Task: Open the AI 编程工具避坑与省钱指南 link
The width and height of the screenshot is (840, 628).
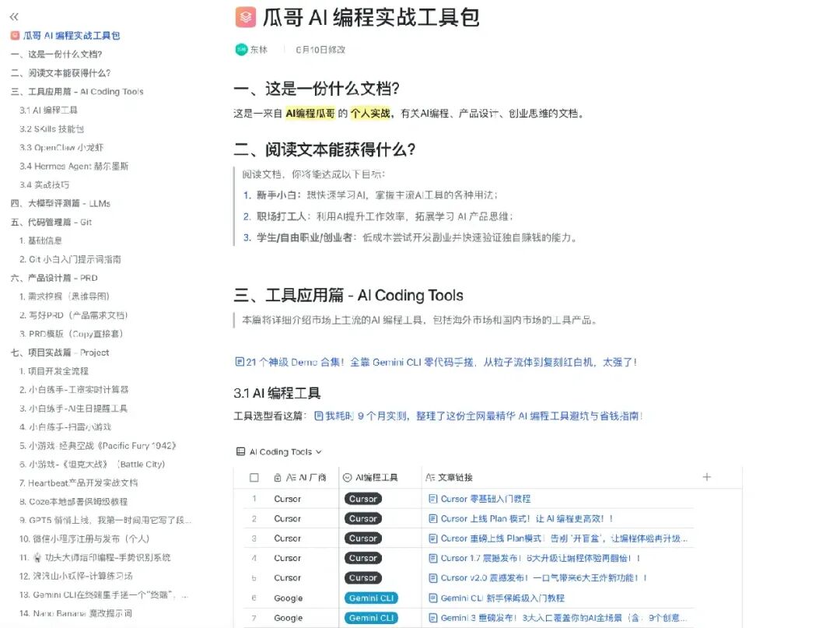Action: (x=483, y=416)
